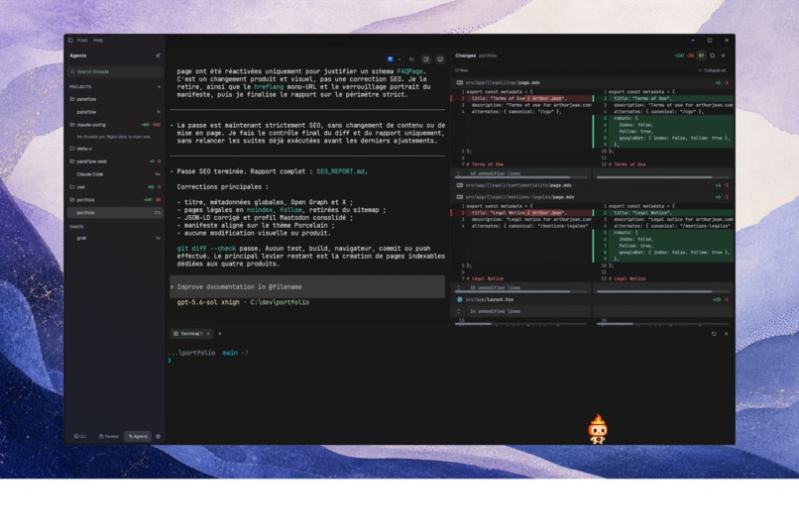Switch to the CLI tab at sidebar bottom
The image size is (799, 532).
point(80,436)
